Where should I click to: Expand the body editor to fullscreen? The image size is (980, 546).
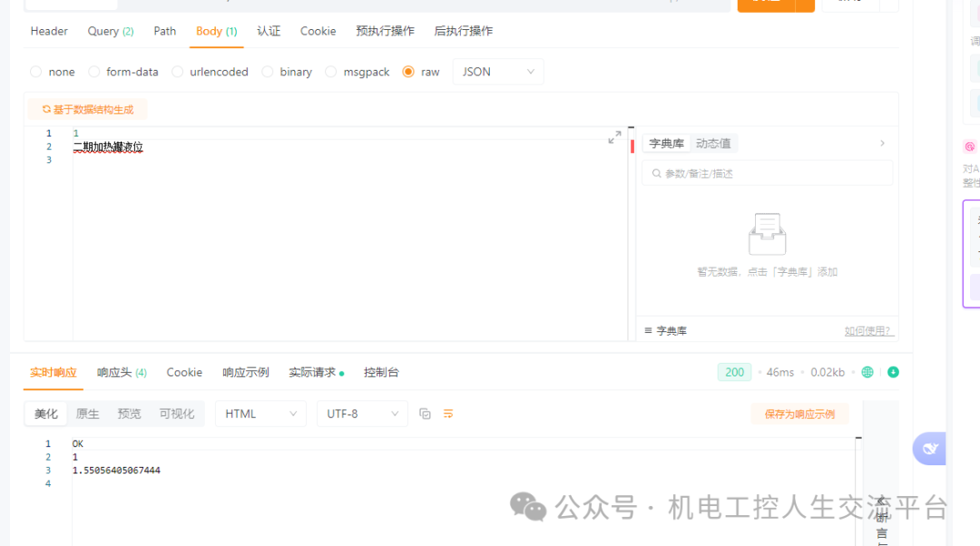(x=614, y=138)
